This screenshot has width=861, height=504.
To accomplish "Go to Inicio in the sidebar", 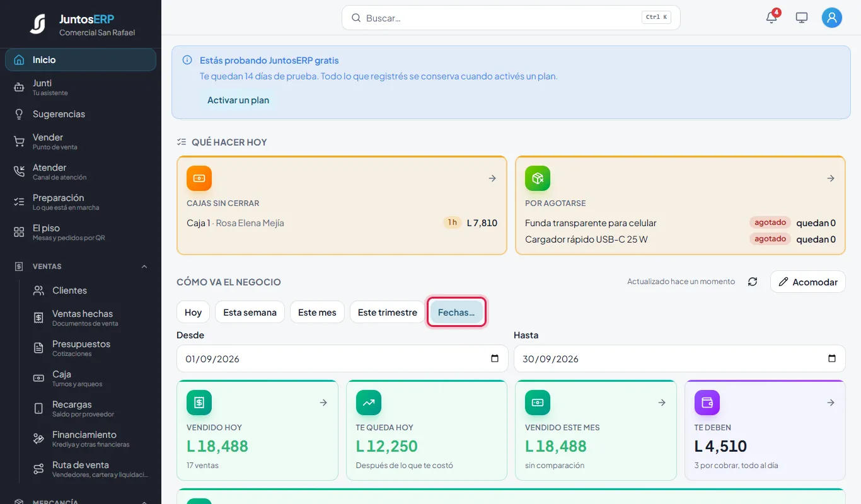I will point(81,60).
